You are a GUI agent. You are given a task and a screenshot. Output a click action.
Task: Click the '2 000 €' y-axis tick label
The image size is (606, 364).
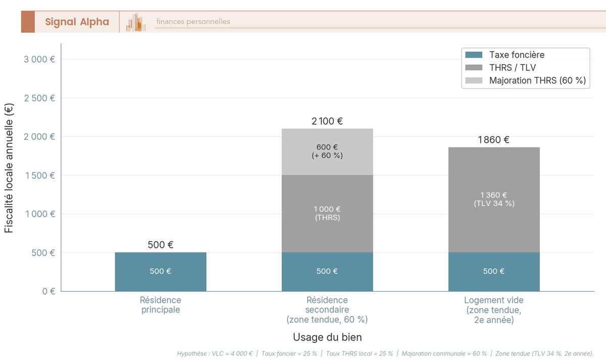click(39, 137)
